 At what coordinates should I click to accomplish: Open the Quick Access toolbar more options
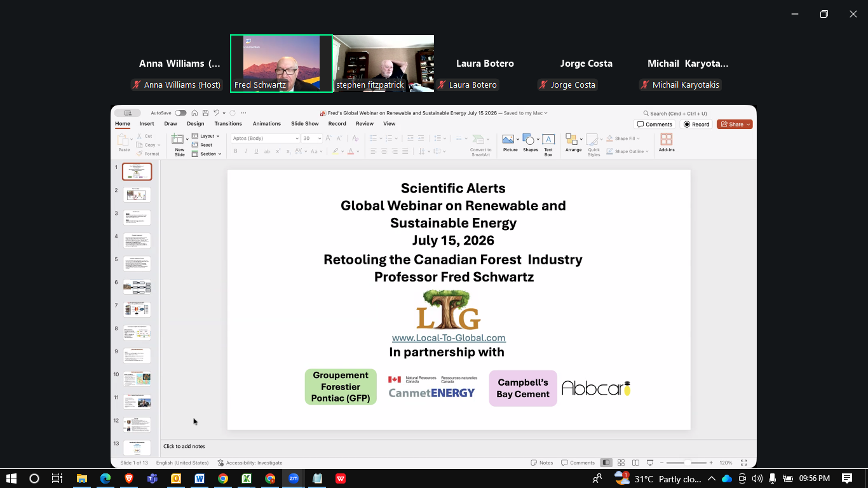(x=243, y=113)
